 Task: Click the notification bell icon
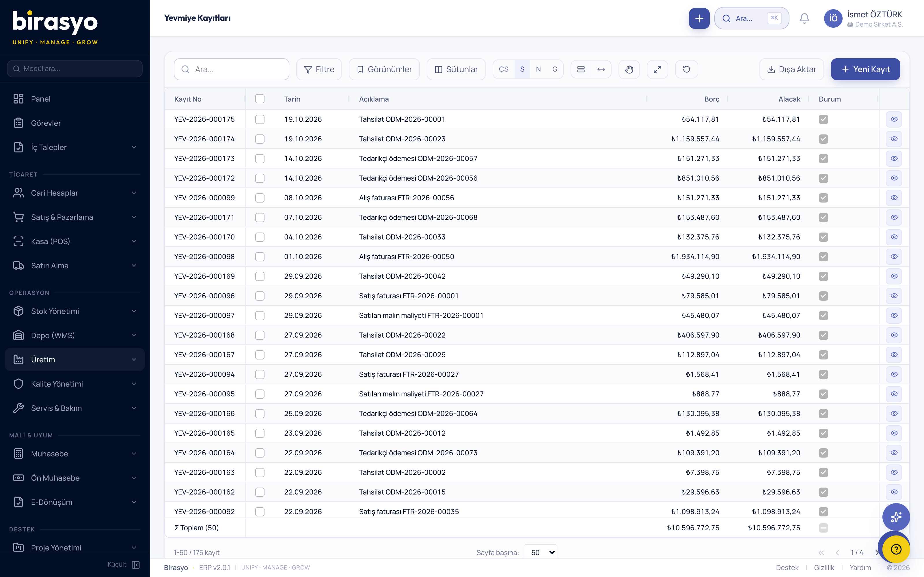pos(804,18)
